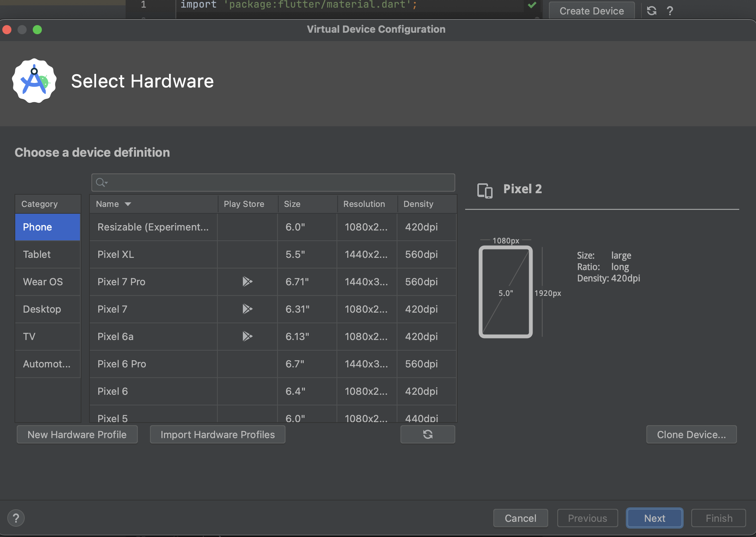Image resolution: width=756 pixels, height=537 pixels.
Task: Select the Wear OS category
Action: point(43,282)
